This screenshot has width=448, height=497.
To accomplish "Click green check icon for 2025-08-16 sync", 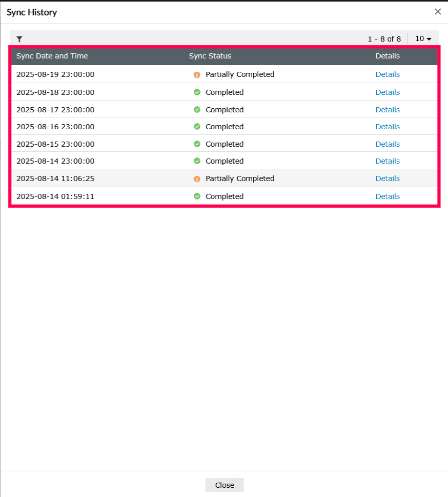I will 197,127.
